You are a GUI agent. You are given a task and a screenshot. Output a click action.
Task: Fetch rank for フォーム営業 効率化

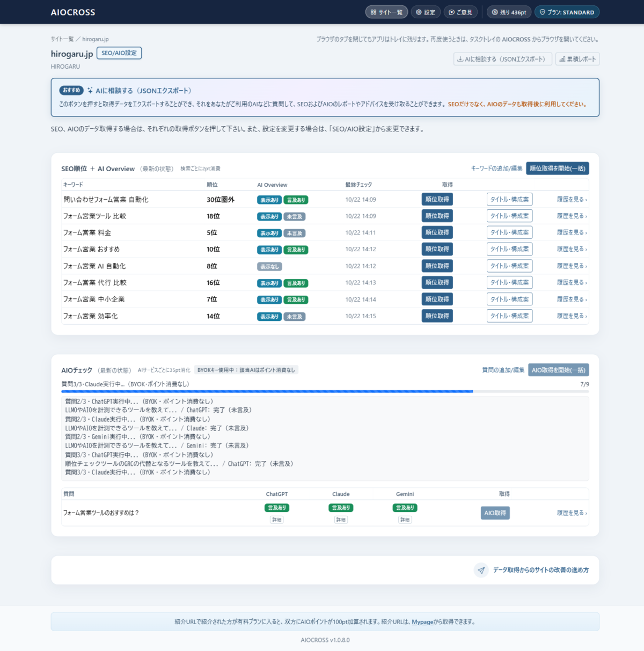437,316
